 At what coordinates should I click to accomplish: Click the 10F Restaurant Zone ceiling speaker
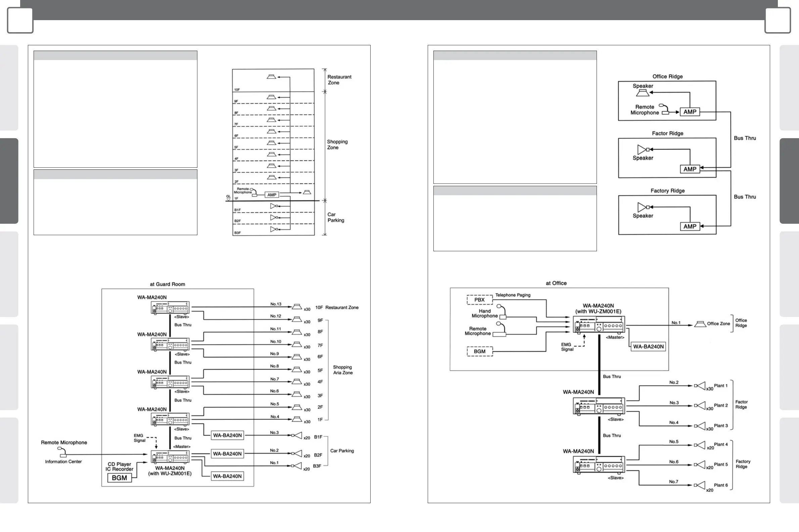point(297,307)
